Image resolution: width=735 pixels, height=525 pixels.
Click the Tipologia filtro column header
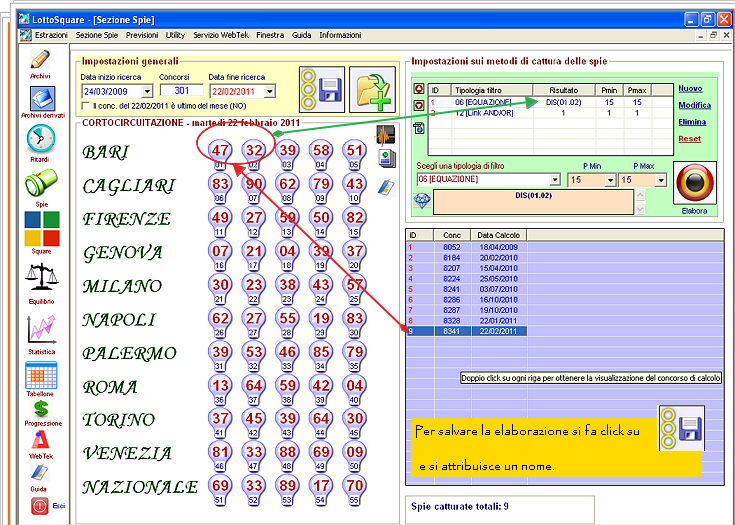pos(491,90)
